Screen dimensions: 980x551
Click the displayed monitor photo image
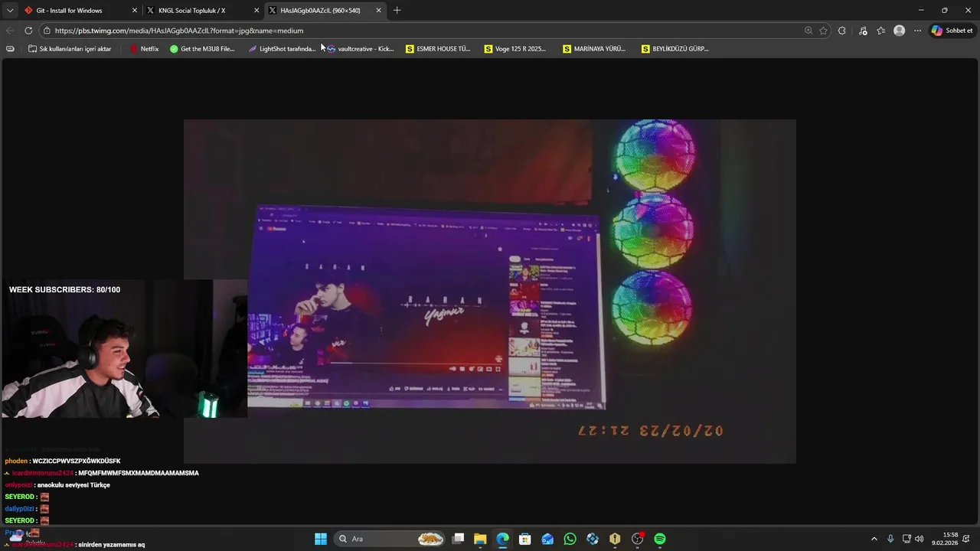[490, 292]
